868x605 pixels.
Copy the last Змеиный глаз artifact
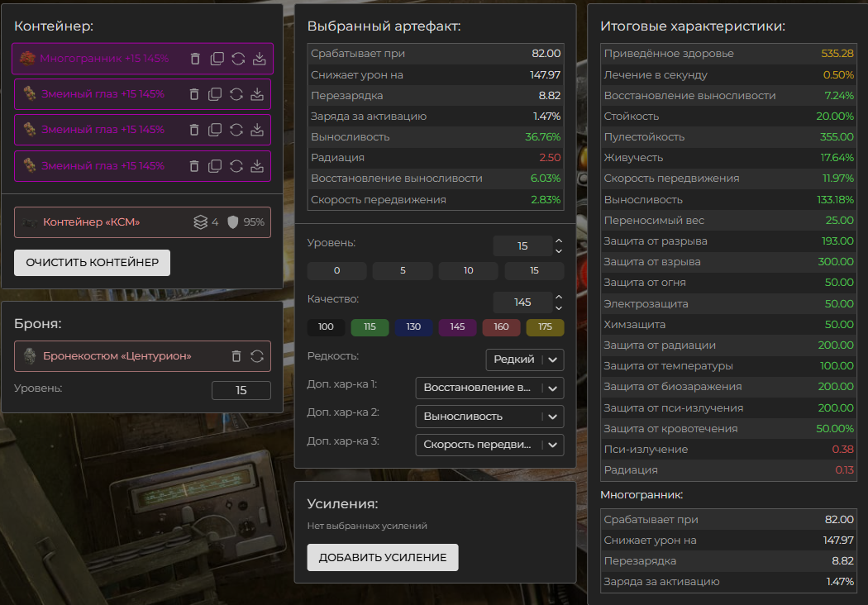coord(217,165)
